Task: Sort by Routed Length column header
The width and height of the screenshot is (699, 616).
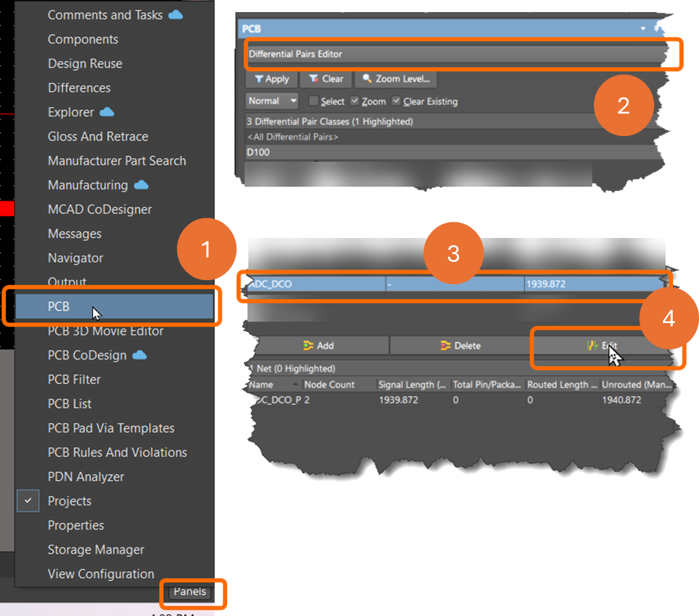Action: tap(562, 385)
